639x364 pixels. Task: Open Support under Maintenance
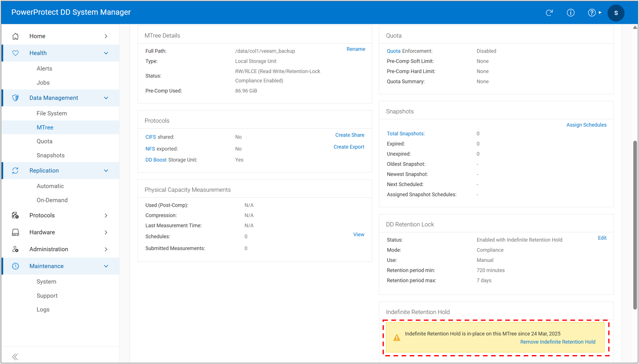(x=47, y=296)
